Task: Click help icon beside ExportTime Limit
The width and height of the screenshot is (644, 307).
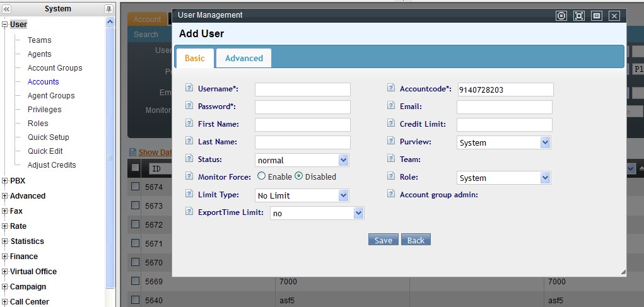Action: tap(189, 212)
